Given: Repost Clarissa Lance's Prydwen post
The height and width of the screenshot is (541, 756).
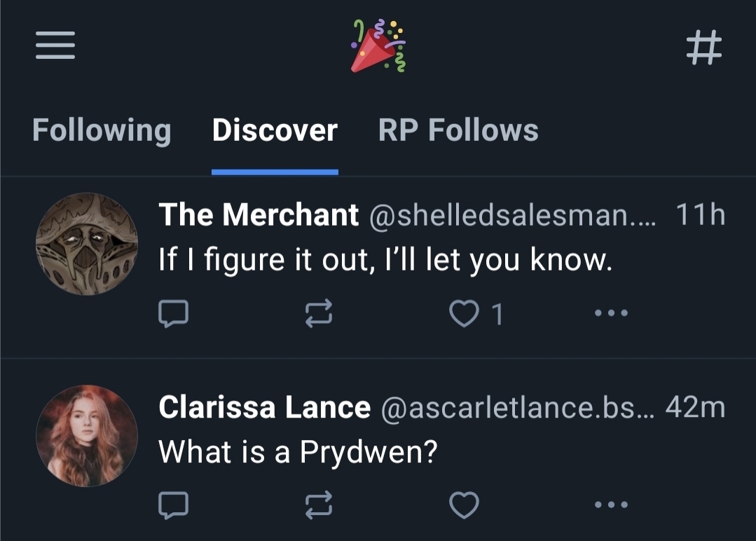Looking at the screenshot, I should (x=318, y=505).
